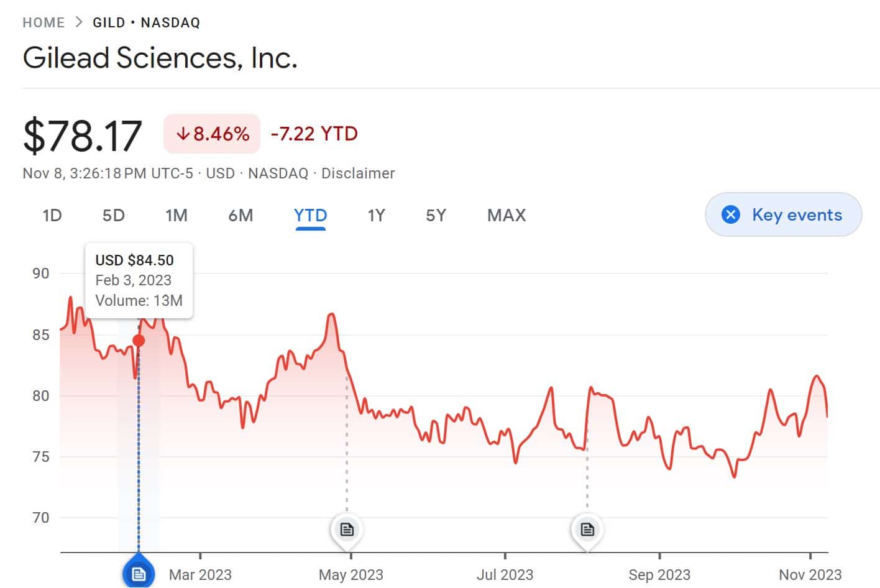View the 1Y performance chart

tap(376, 215)
